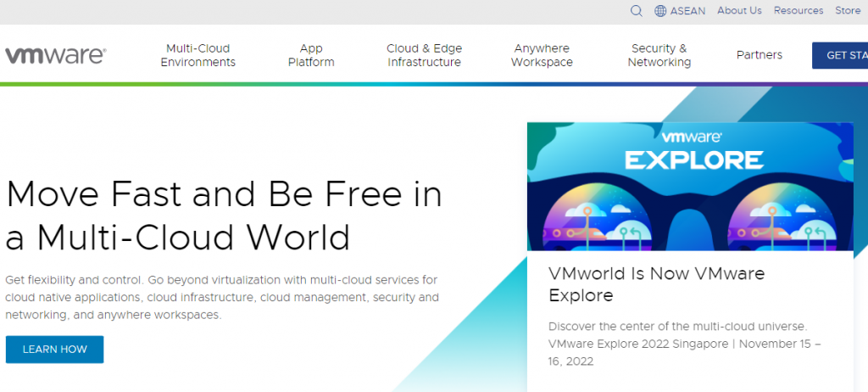The width and height of the screenshot is (868, 392).
Task: Visit the About Us link
Action: [739, 11]
